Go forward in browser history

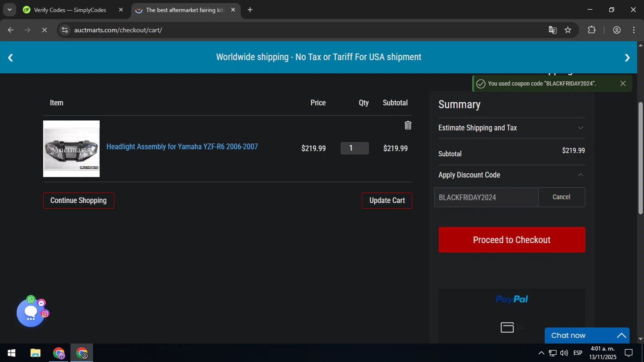(x=27, y=30)
